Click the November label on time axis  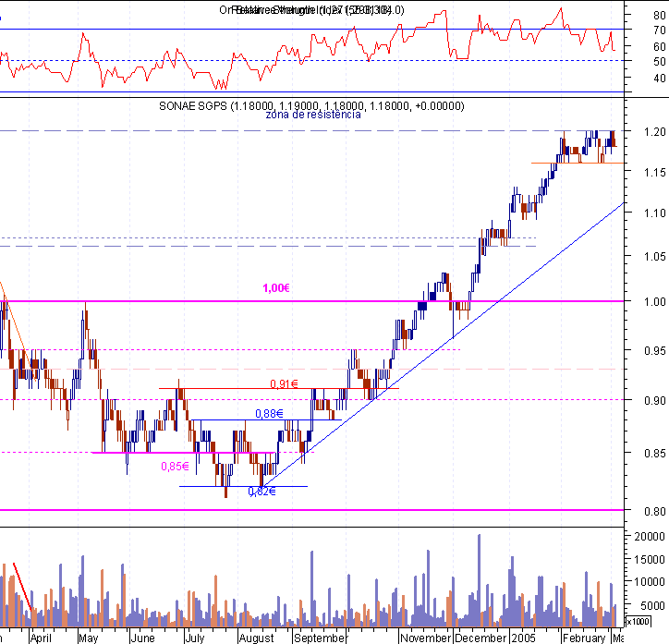click(425, 638)
